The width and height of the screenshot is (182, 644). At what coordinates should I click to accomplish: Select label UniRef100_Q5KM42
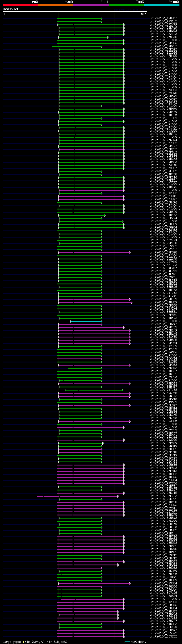(x=163, y=368)
